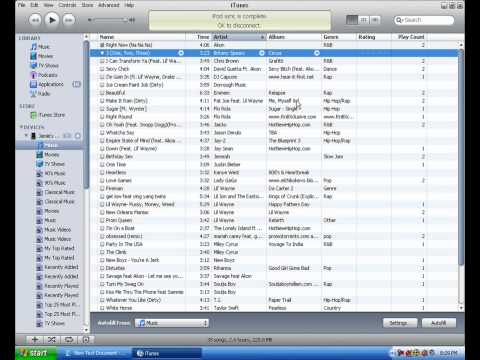Select the song Tik Tok row Empire State of Mind
The height and width of the screenshot is (360, 480).
275,141
